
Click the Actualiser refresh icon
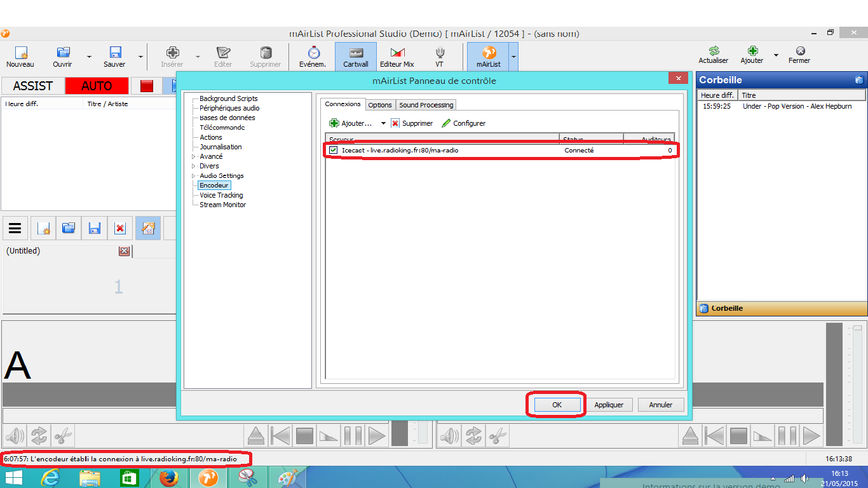coord(714,52)
